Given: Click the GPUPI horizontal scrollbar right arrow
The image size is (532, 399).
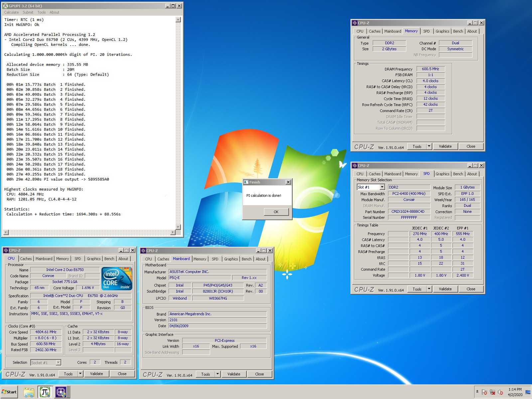Looking at the screenshot, I should 173,232.
